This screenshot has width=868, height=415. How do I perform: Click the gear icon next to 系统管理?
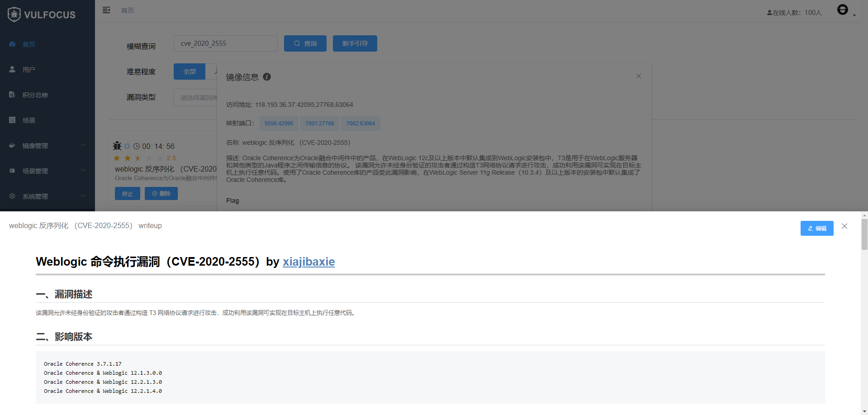tap(12, 196)
